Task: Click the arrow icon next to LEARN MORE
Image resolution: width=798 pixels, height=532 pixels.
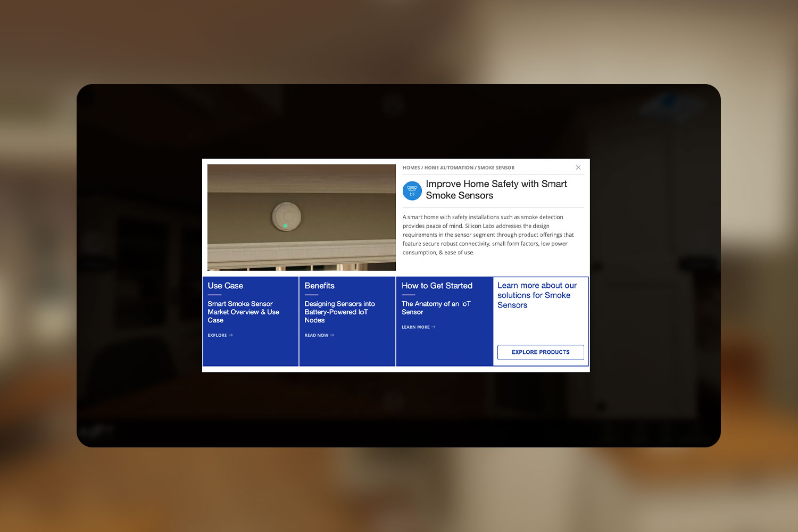Action: [x=432, y=327]
